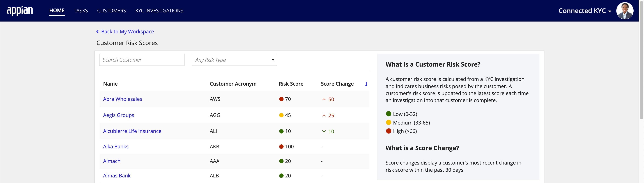Click the green Low legend dot
The width and height of the screenshot is (644, 183).
(388, 114)
